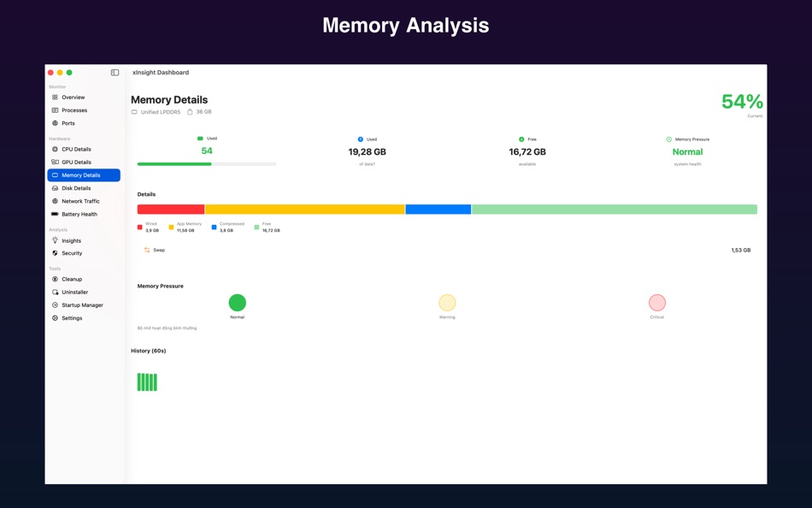Image resolution: width=812 pixels, height=508 pixels.
Task: Open the Cleanup tool icon
Action: coord(56,279)
